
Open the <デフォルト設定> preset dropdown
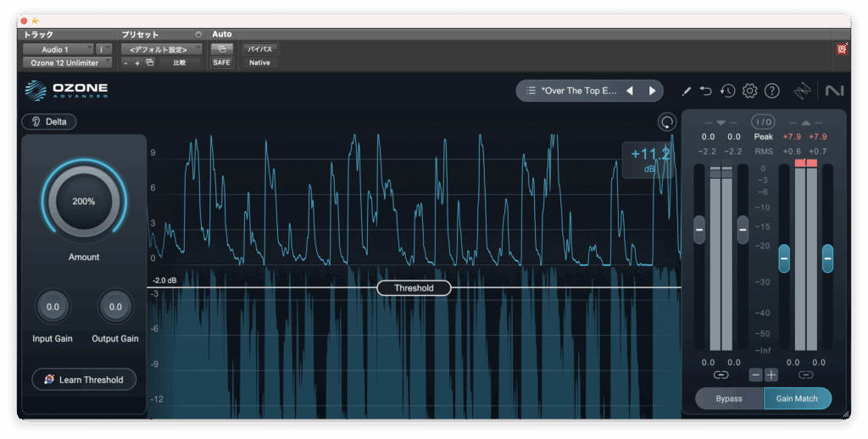[x=161, y=49]
